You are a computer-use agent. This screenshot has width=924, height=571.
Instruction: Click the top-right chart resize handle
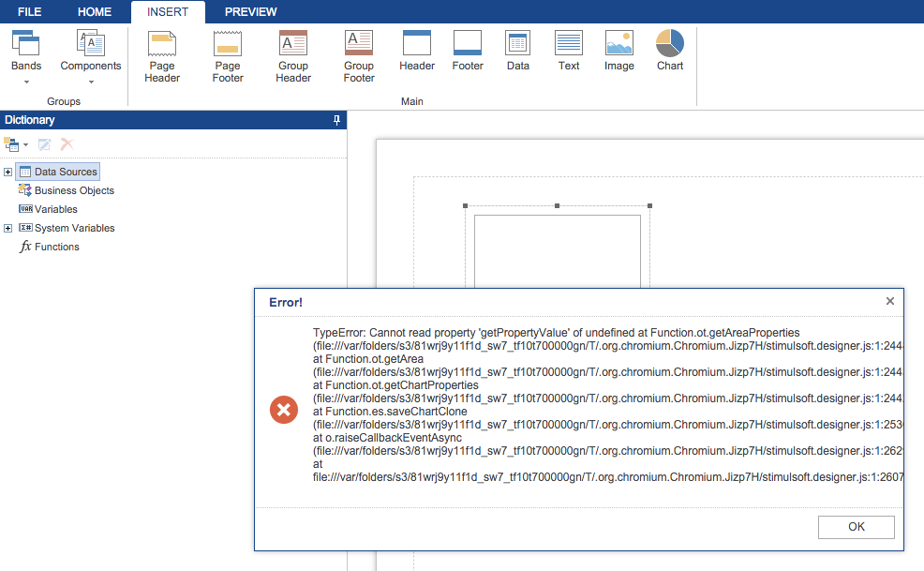click(x=650, y=206)
